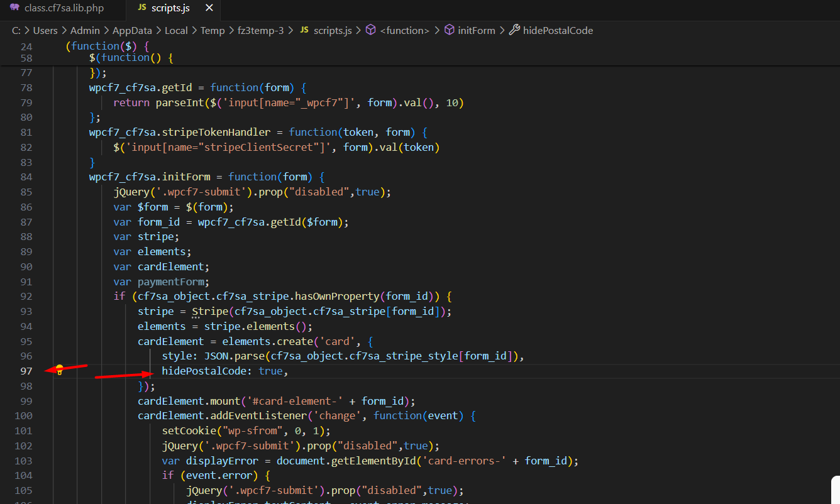This screenshot has height=504, width=840.
Task: Click 'JSON.parse' on line 96
Action: point(235,356)
